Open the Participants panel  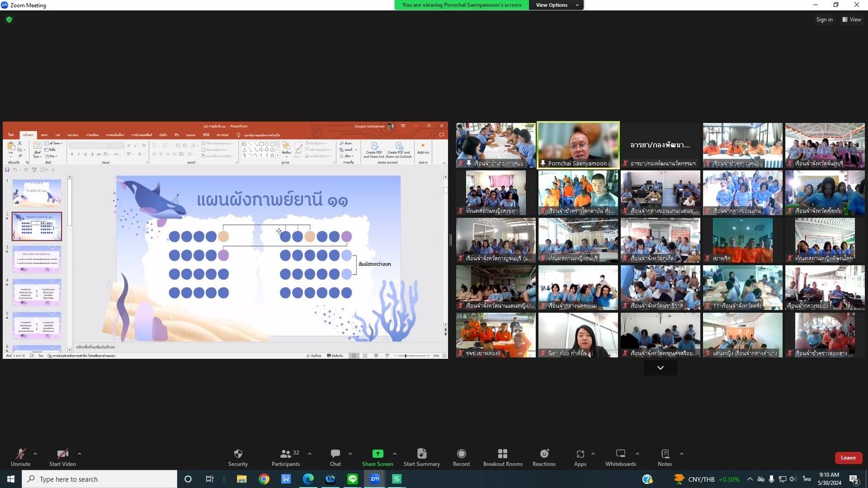click(x=285, y=454)
